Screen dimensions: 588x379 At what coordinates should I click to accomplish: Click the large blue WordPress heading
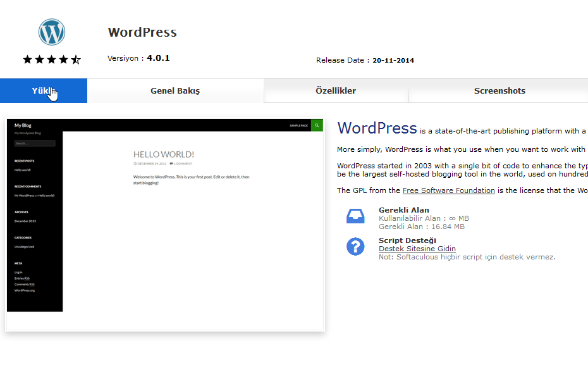point(377,128)
